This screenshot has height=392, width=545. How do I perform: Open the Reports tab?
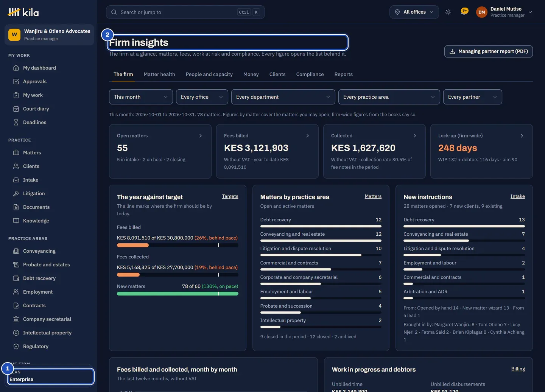[344, 74]
